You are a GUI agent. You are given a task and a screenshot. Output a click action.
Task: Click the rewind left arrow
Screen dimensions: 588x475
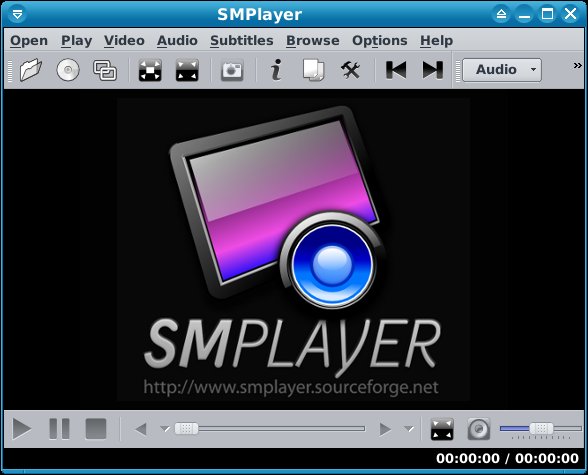click(141, 429)
